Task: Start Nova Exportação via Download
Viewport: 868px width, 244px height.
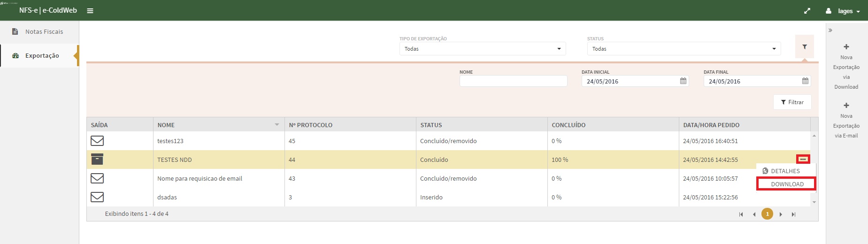Action: pyautogui.click(x=846, y=67)
